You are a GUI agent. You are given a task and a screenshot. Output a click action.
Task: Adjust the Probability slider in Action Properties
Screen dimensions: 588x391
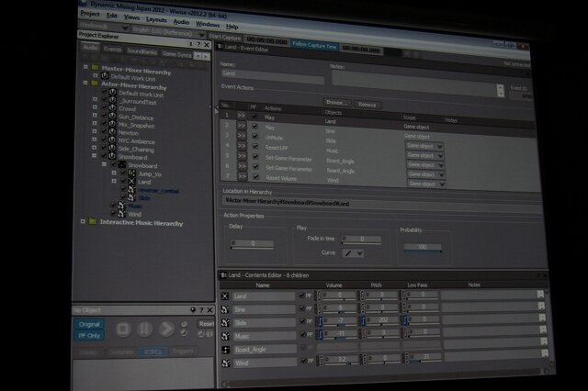tap(421, 247)
